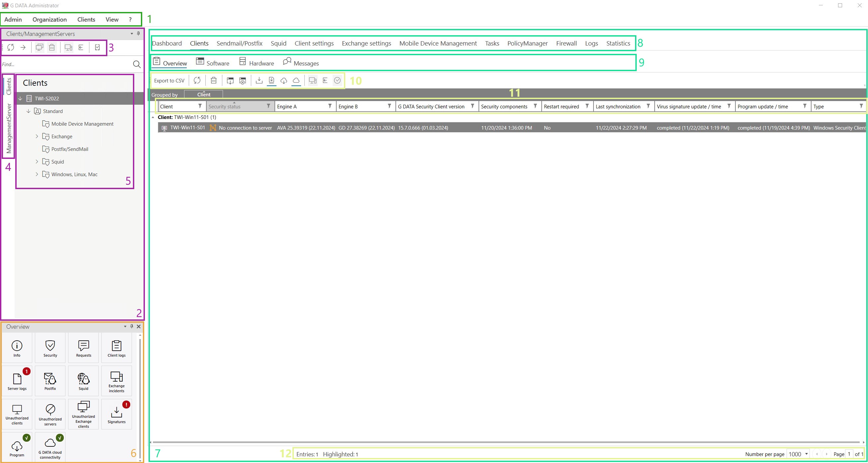Open the Signatures overview tile
The image size is (868, 463).
click(x=116, y=414)
